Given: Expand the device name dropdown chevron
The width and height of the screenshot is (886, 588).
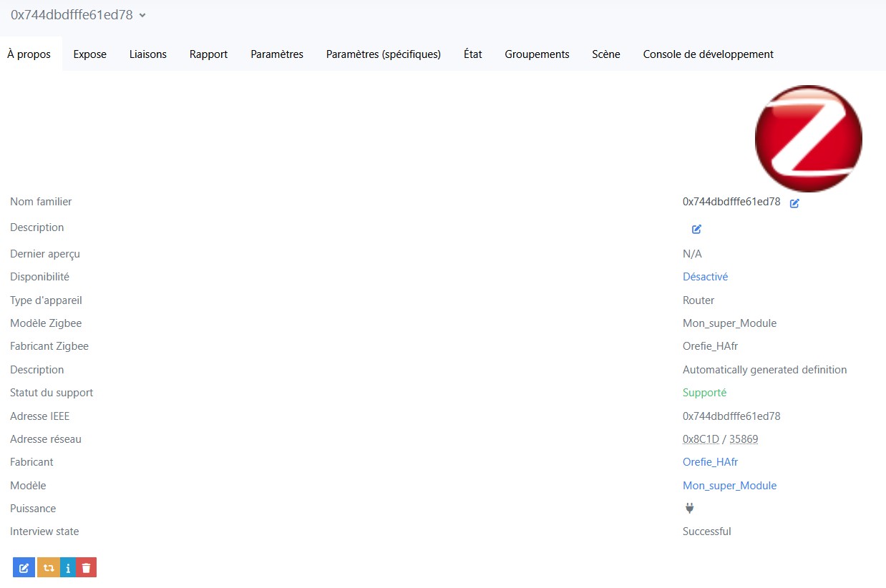Looking at the screenshot, I should point(142,15).
